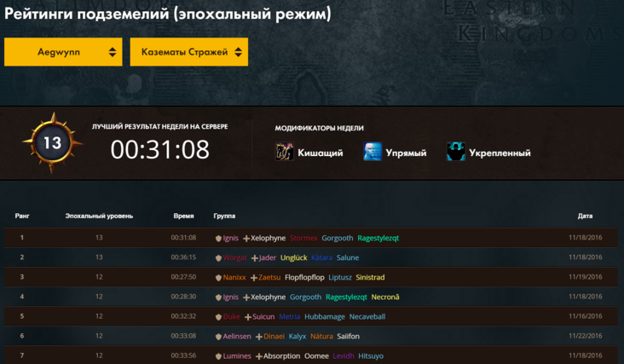Open the Казематы Стражей dungeon dropdown
The width and height of the screenshot is (624, 364).
coord(188,52)
